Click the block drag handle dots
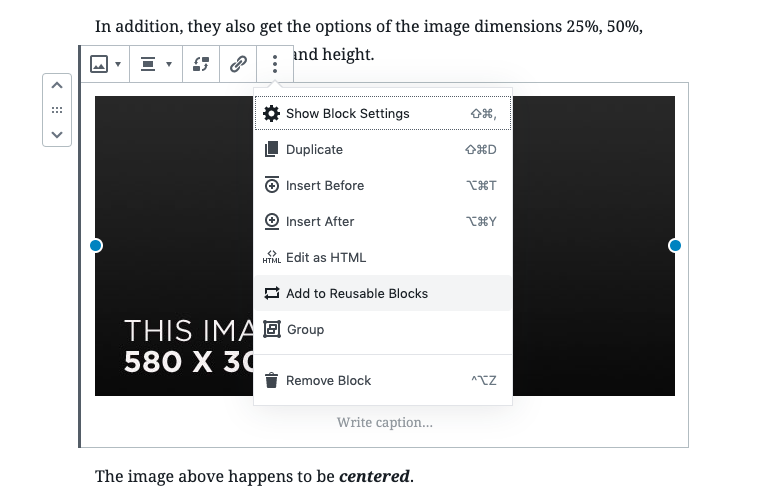The height and width of the screenshot is (498, 780). [x=57, y=110]
